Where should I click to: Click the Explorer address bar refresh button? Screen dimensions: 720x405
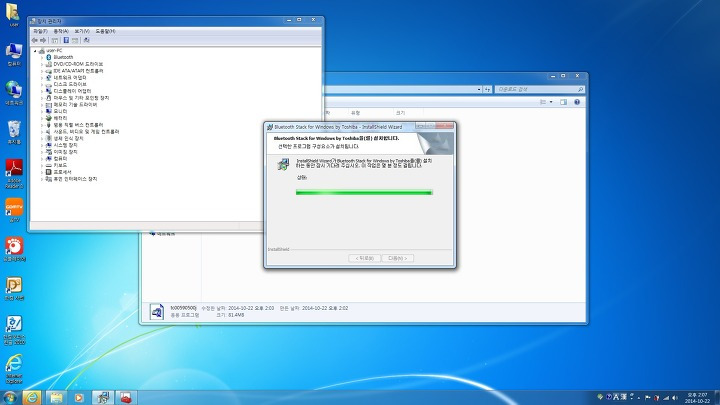click(x=488, y=90)
